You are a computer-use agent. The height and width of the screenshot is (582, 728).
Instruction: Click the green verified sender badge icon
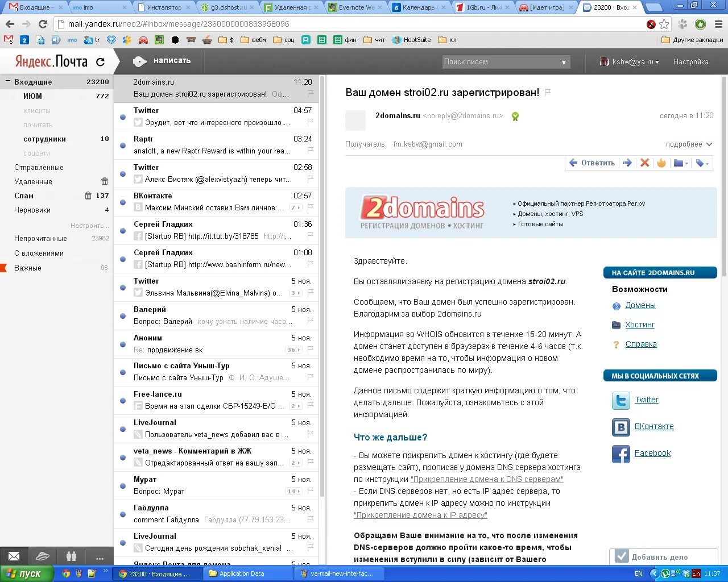point(515,117)
